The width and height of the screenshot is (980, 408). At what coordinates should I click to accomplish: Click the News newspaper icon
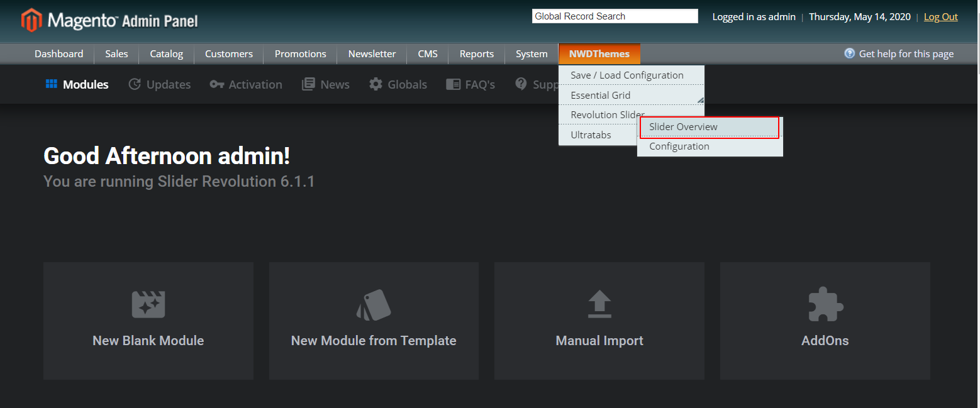coord(308,84)
